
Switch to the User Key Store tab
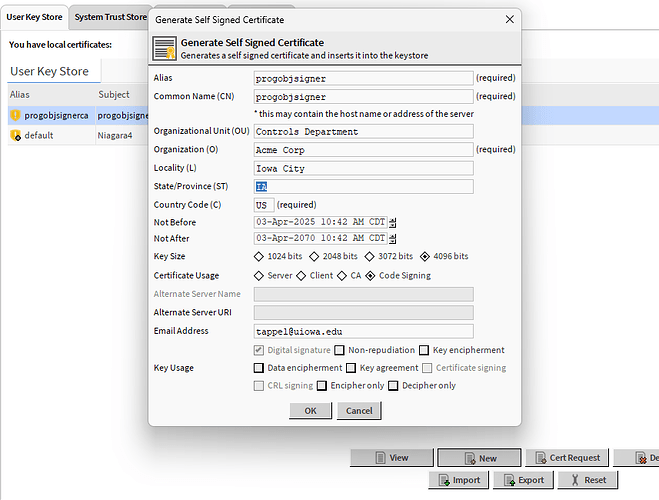pos(35,17)
